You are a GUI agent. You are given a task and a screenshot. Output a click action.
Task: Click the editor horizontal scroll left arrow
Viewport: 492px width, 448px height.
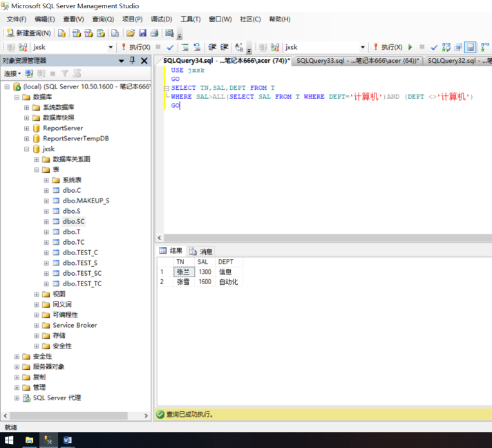click(160, 238)
